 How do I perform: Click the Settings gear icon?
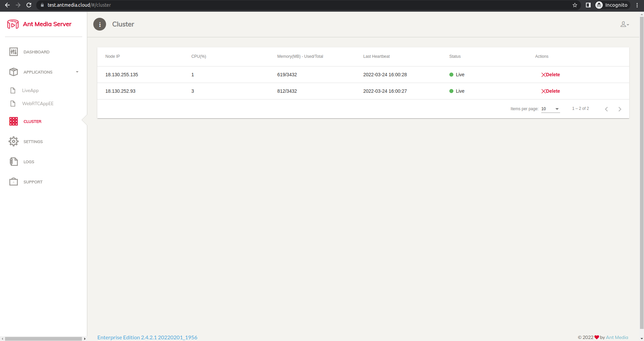13,141
